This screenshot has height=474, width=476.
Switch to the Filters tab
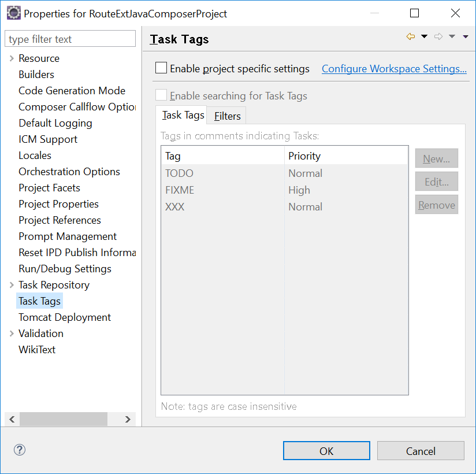227,116
